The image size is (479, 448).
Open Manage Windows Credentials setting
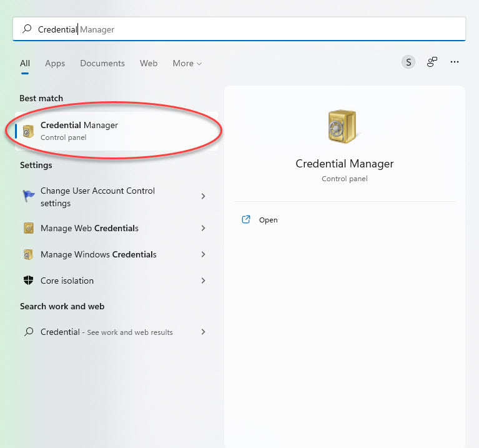115,254
